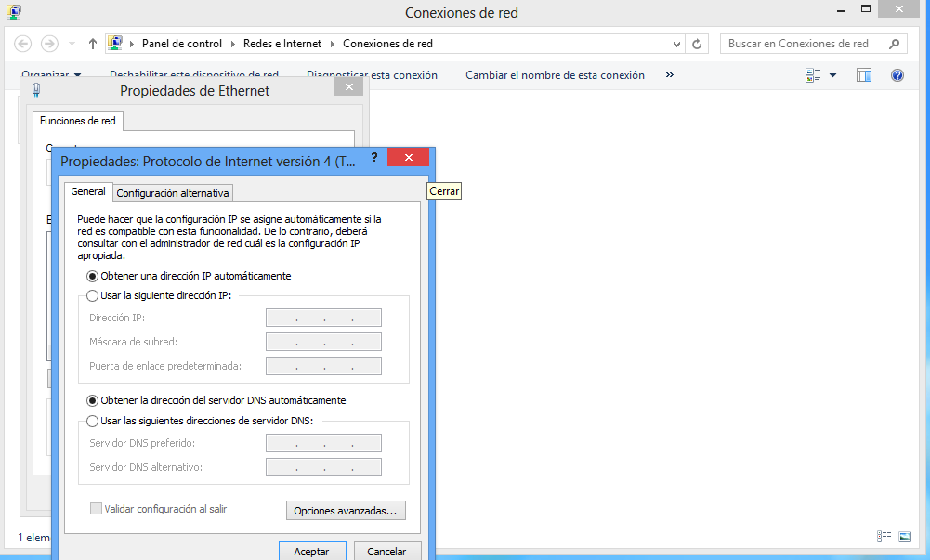The width and height of the screenshot is (930, 560).
Task: Open Redes e Internet breadcrumb
Action: coord(282,44)
